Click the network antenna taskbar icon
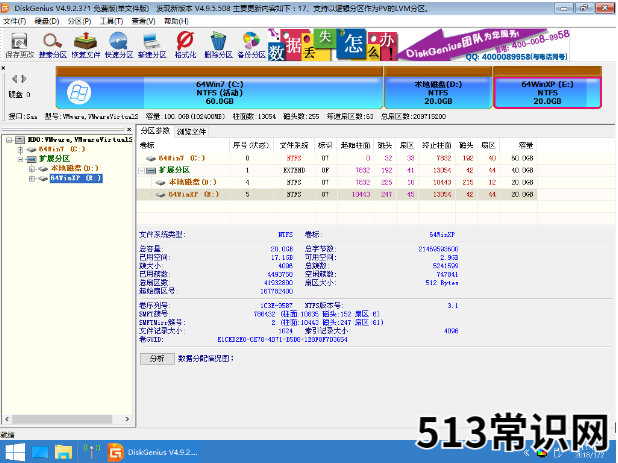Image resolution: width=618 pixels, height=463 pixels. [91, 452]
